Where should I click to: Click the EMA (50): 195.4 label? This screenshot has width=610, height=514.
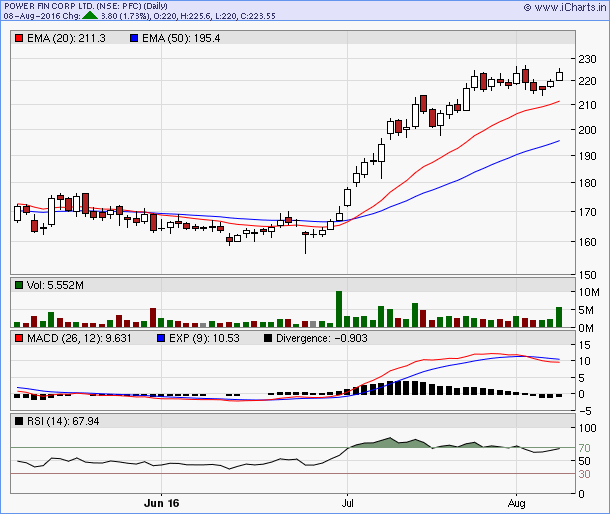click(x=181, y=38)
